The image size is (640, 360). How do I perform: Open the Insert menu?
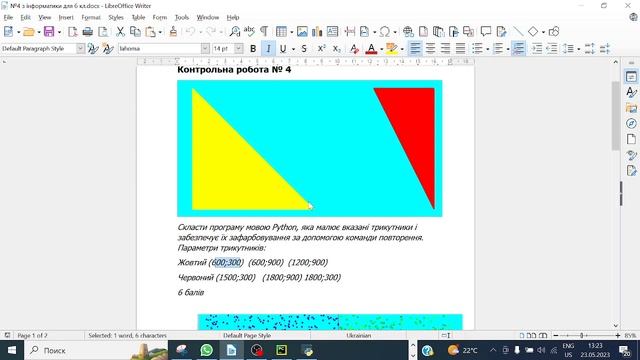point(66,18)
